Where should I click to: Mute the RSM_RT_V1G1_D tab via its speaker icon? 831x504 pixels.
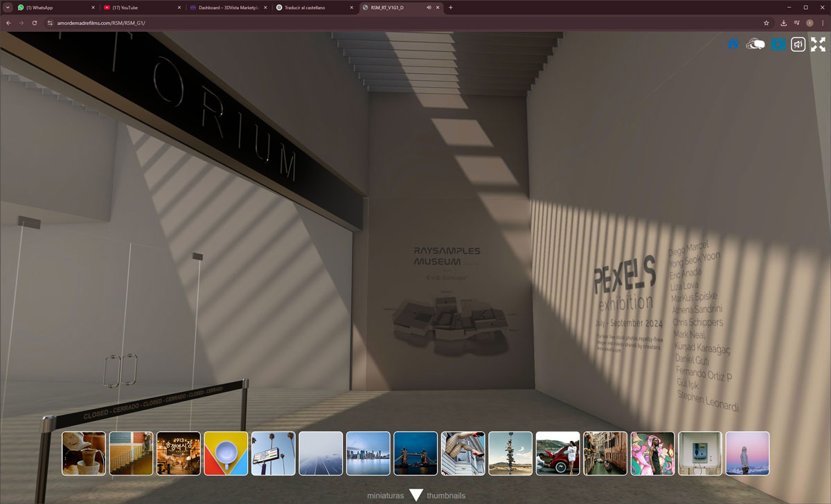pos(429,8)
